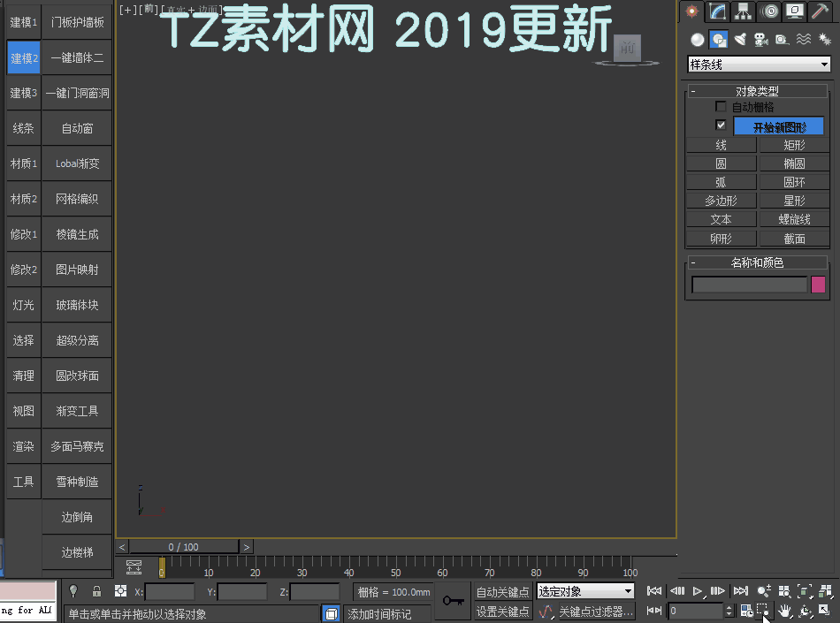This screenshot has height=623, width=840.
Task: Toggle 自动关键点 auto key mode
Action: (502, 591)
